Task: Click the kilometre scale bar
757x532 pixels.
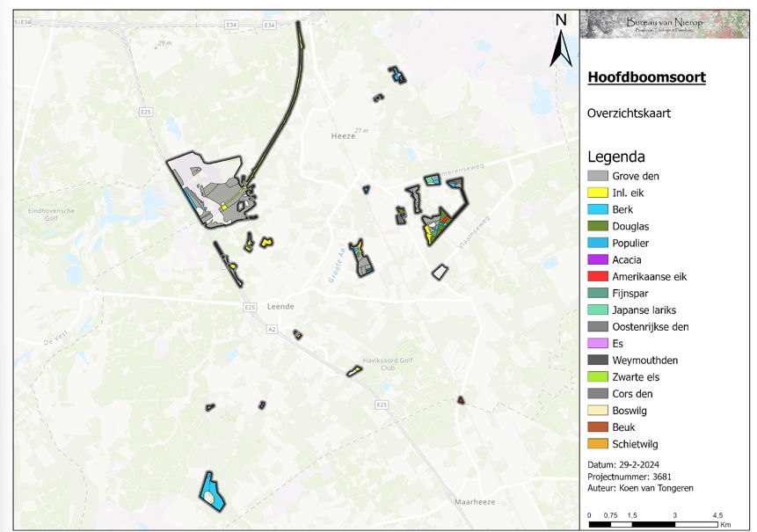Action: [x=653, y=524]
